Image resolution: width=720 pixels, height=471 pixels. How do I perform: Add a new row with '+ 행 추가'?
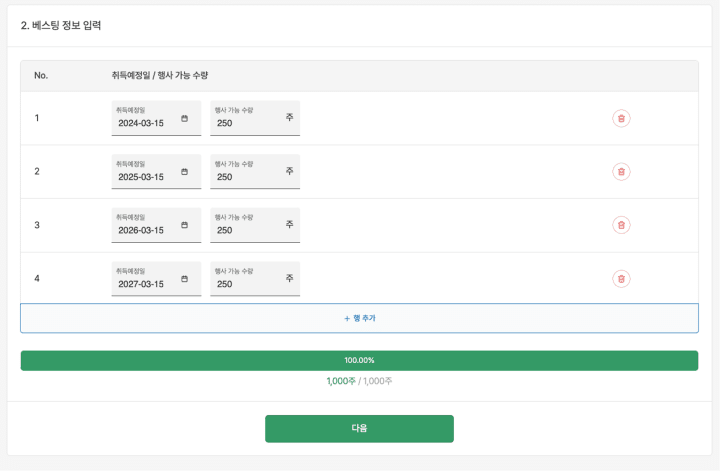(360, 318)
